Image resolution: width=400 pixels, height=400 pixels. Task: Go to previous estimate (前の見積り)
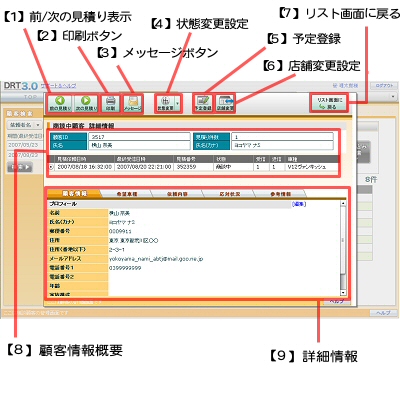point(60,104)
